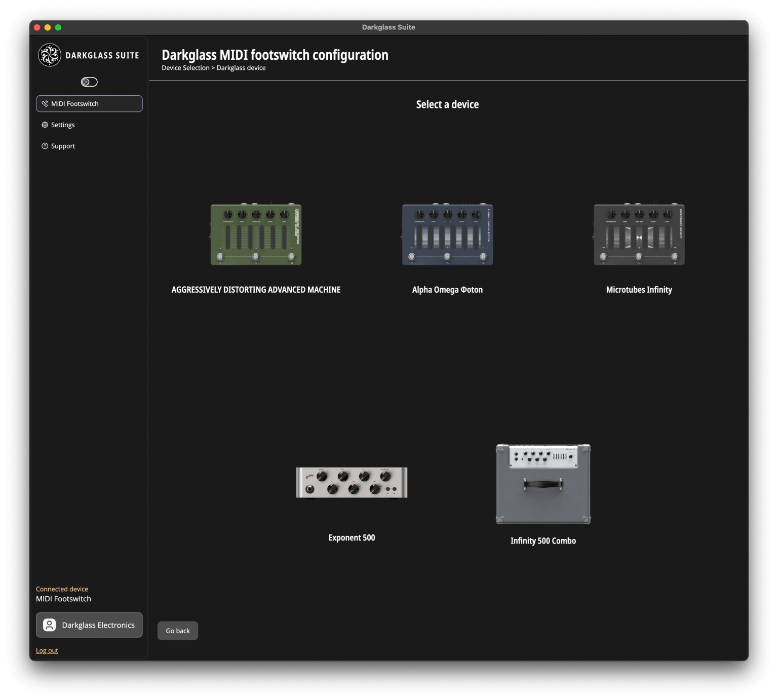The width and height of the screenshot is (778, 700).
Task: Select the Infinity 500 Combo amp image
Action: coord(543,484)
